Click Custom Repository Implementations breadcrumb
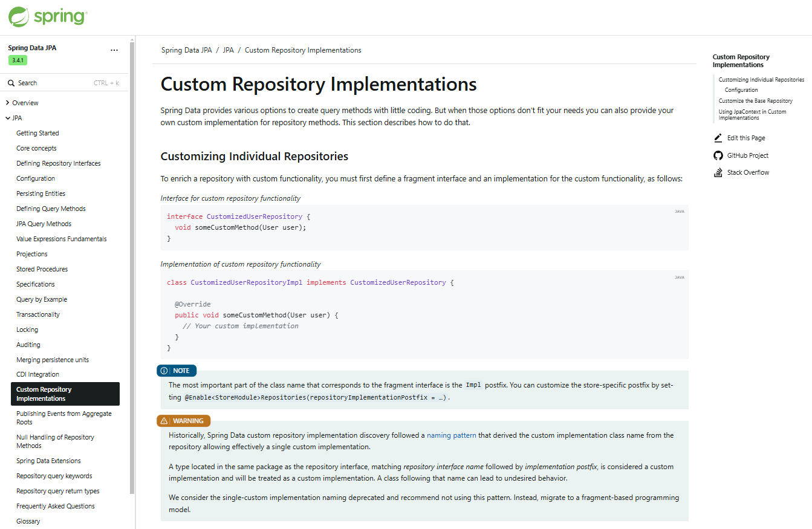 pos(303,50)
